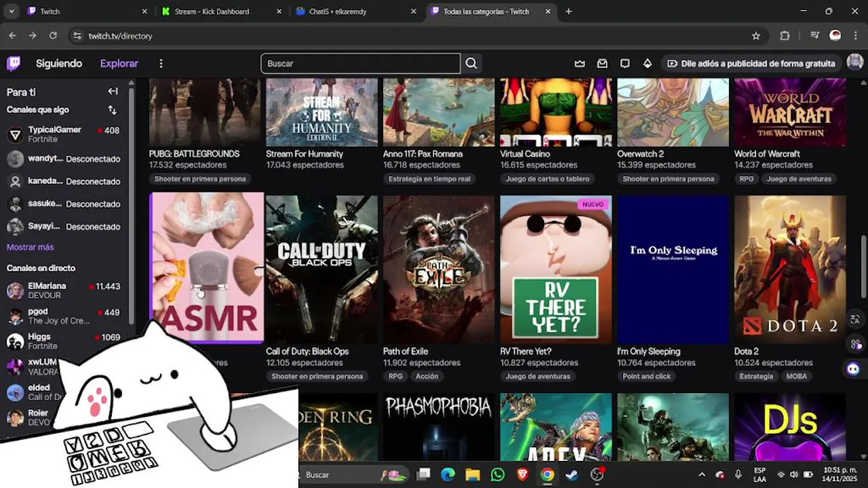
Task: Open the RV There Yet? cover art
Action: [556, 269]
